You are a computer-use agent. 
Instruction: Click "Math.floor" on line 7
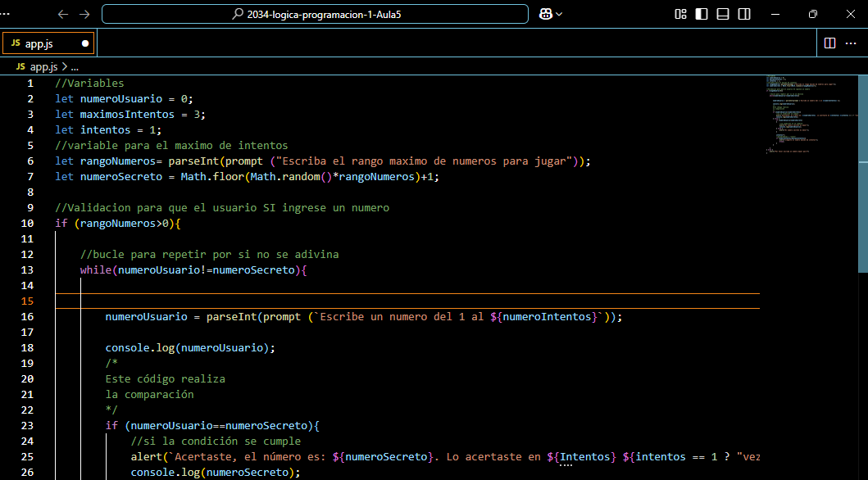pos(212,176)
